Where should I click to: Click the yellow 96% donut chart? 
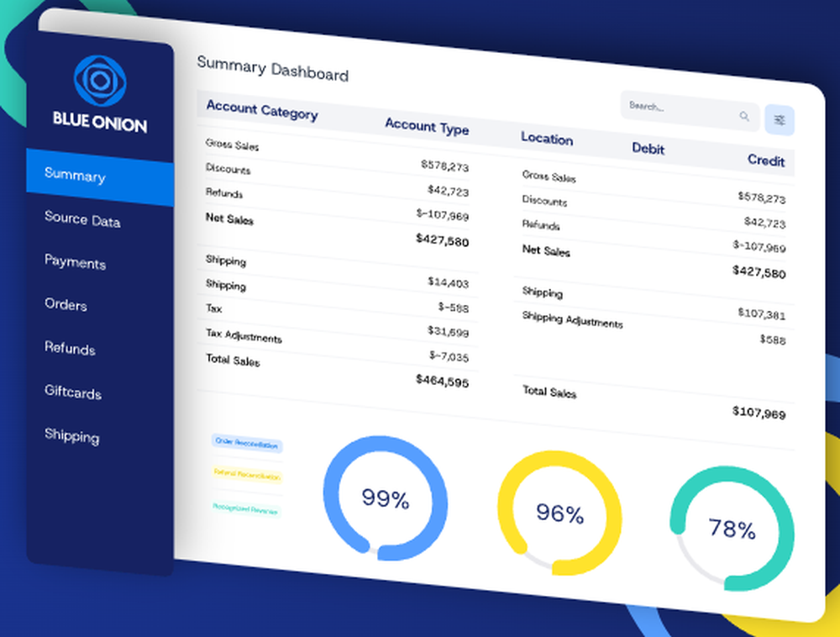coord(559,513)
